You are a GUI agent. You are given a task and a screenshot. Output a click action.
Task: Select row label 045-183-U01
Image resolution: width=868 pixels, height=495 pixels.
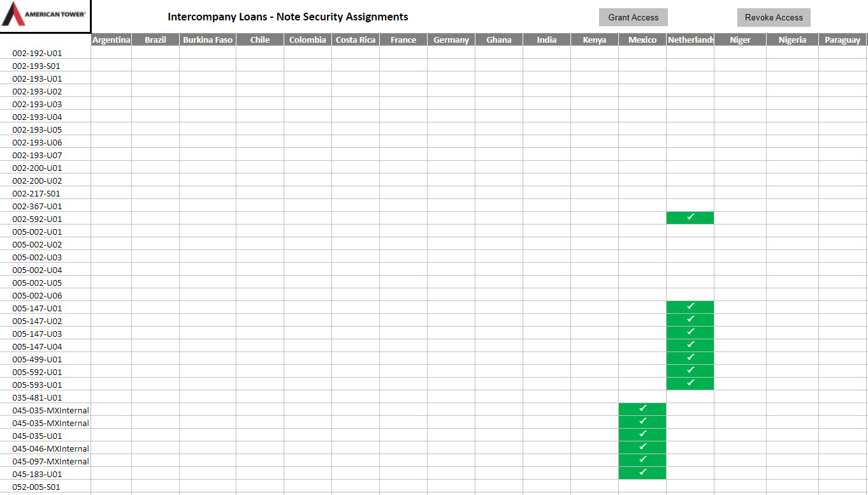[37, 474]
